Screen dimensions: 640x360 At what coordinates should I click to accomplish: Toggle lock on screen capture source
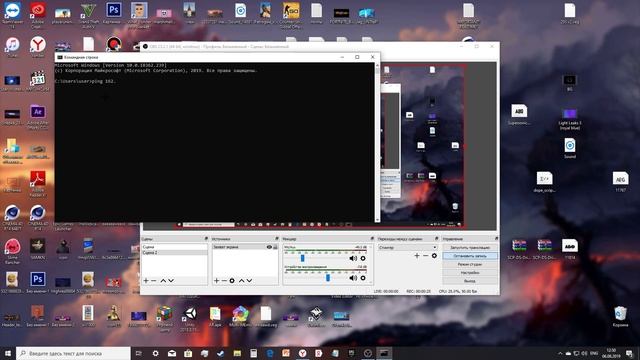[x=275, y=247]
